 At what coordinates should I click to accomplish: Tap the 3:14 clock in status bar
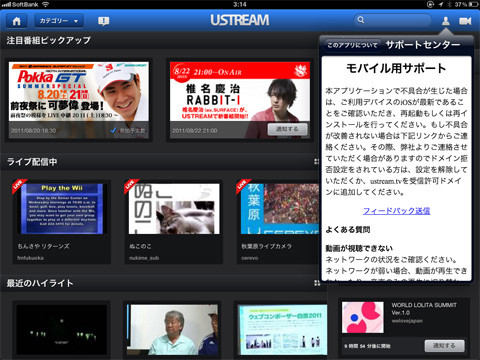(240, 4)
